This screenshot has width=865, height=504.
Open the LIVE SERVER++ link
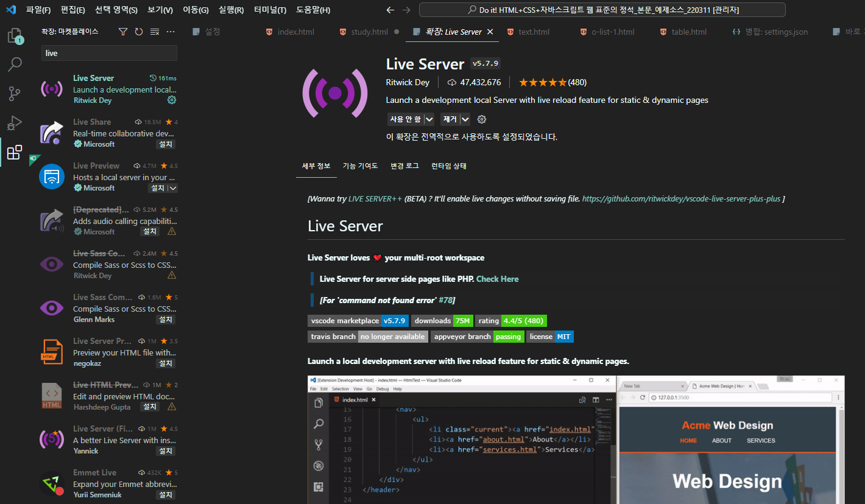[x=375, y=199]
